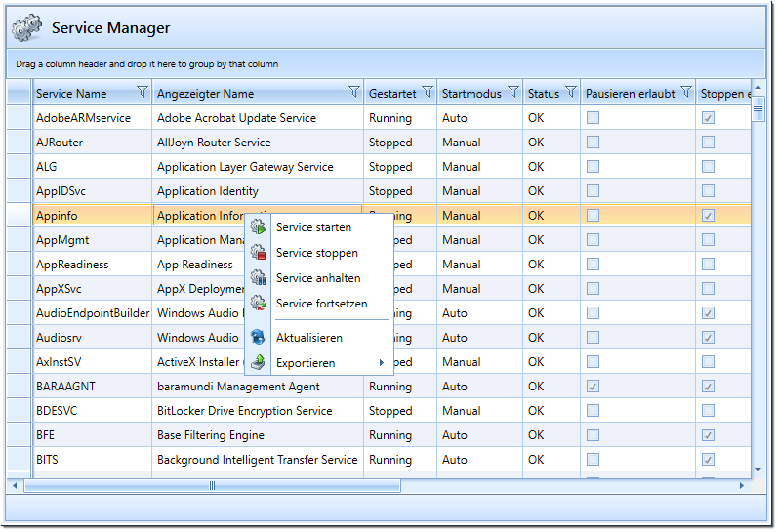Toggle Pausieren erlaubt for AJRouter

click(x=593, y=142)
